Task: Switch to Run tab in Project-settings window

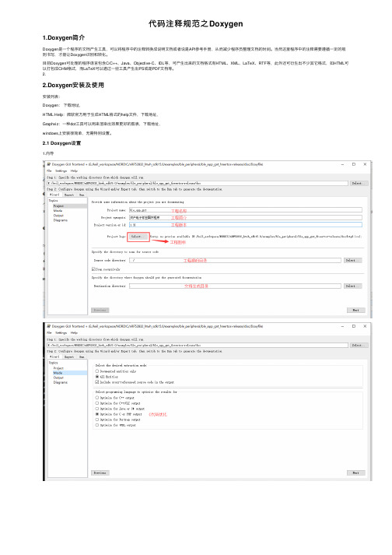Action: tap(82, 195)
